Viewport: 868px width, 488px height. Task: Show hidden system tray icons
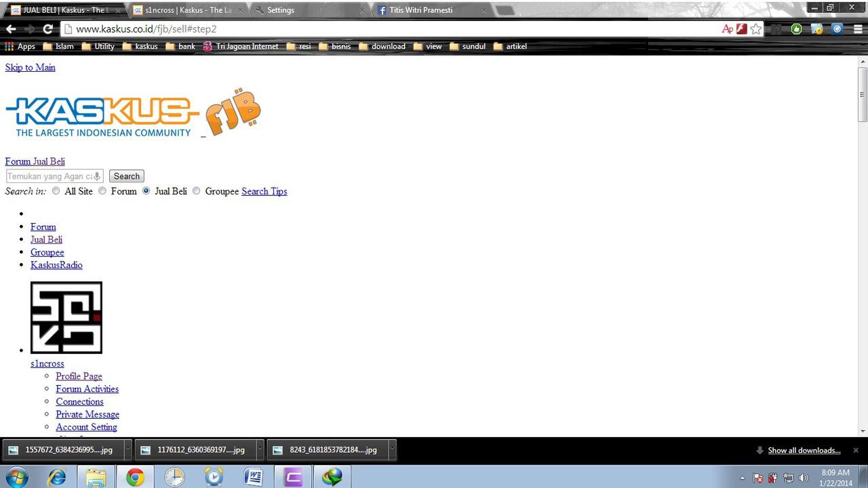click(x=742, y=478)
